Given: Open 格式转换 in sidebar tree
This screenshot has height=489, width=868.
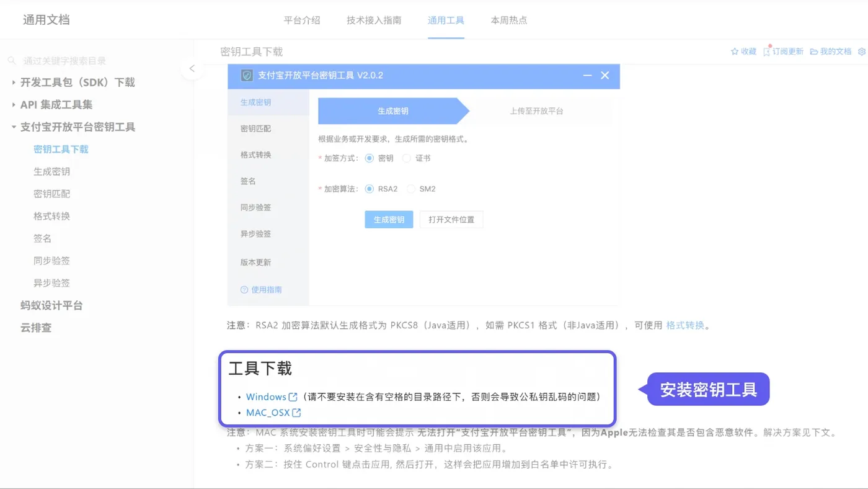Looking at the screenshot, I should [x=51, y=216].
